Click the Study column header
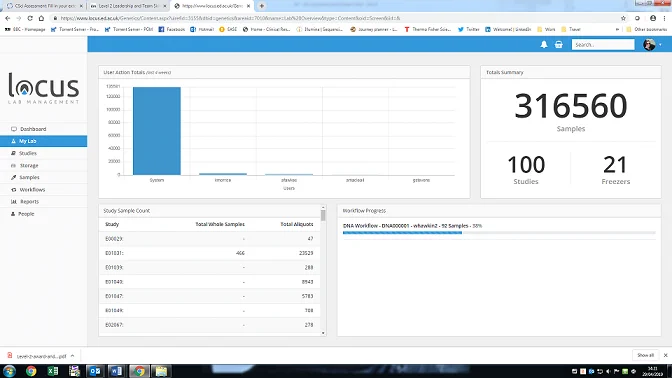The height and width of the screenshot is (378, 672). pos(112,224)
